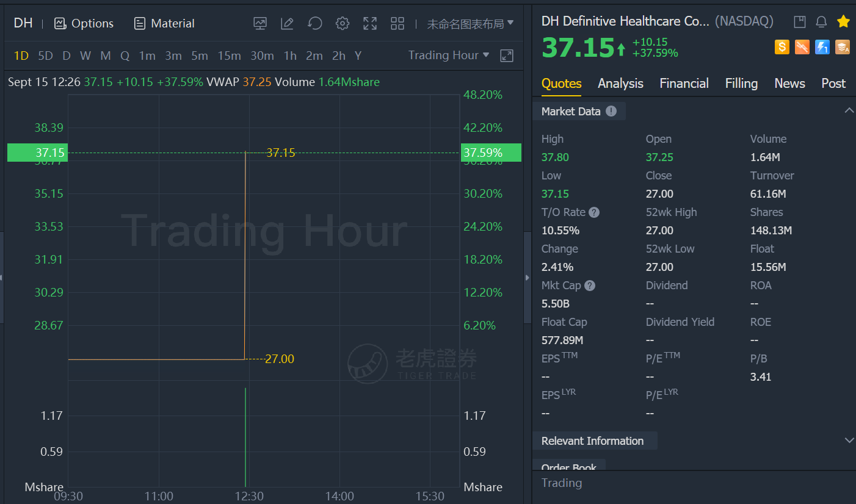Switch chart to yearly Y period
856x504 pixels.
(358, 56)
